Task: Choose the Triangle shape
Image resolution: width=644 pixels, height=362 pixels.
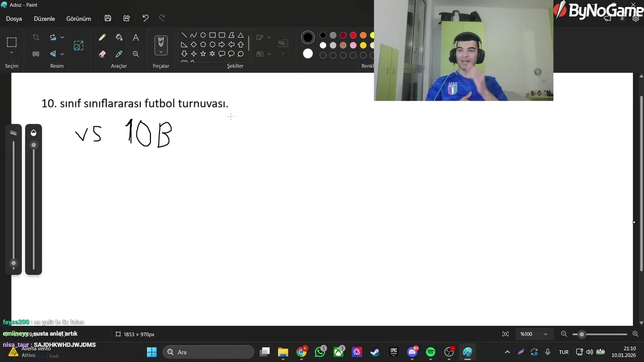Action: 240,35
